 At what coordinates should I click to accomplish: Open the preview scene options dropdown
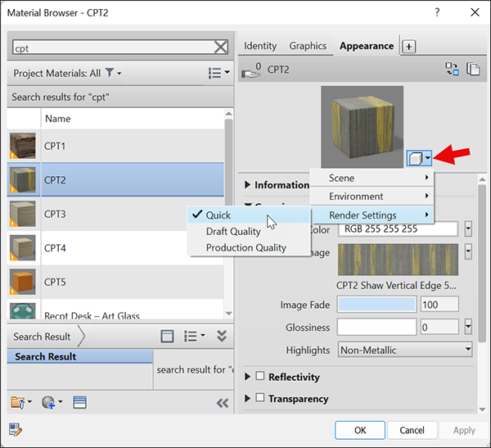point(419,157)
